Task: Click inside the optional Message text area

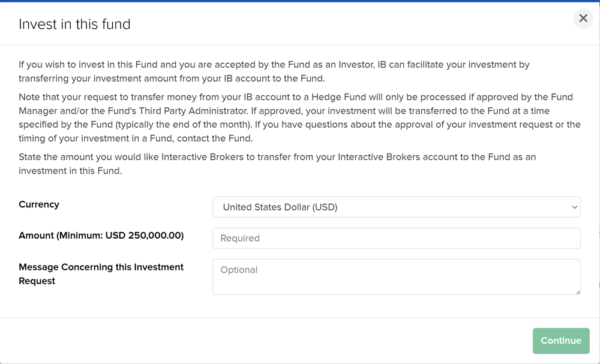Action: click(397, 277)
